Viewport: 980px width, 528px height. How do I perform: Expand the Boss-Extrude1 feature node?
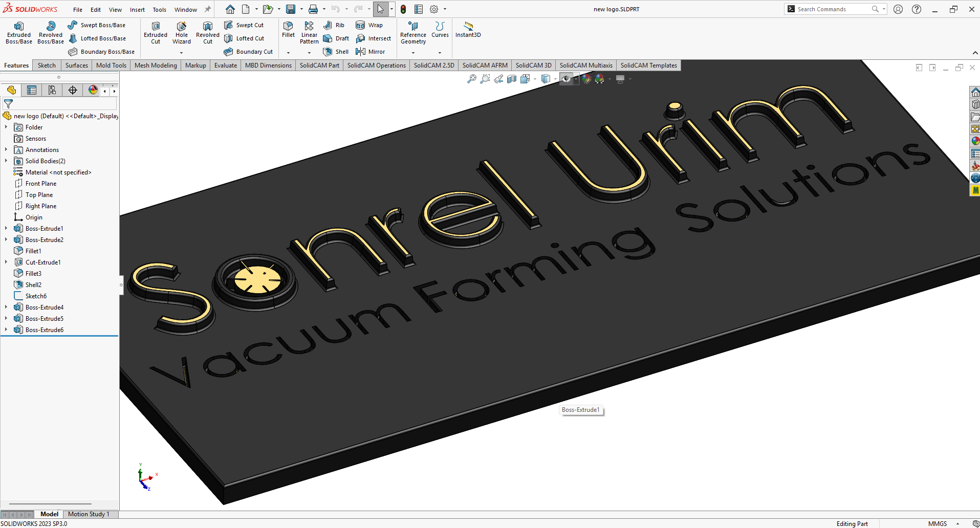click(x=6, y=229)
